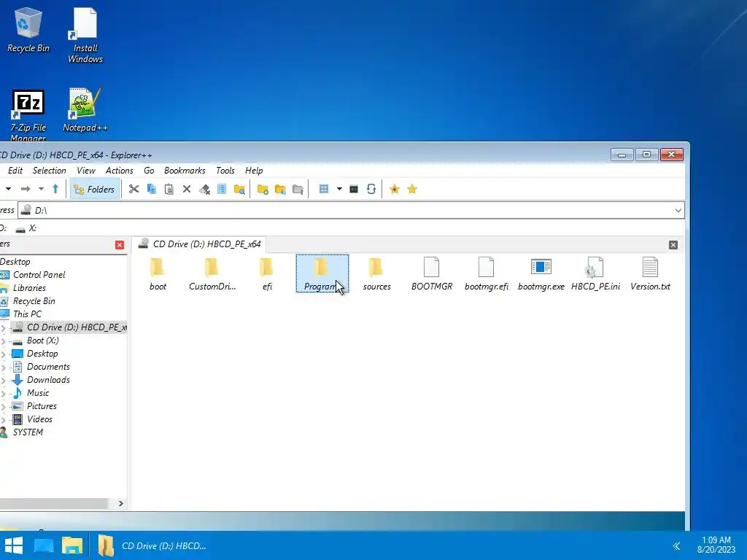
Task: Toggle the Folders pane button
Action: pyautogui.click(x=94, y=189)
